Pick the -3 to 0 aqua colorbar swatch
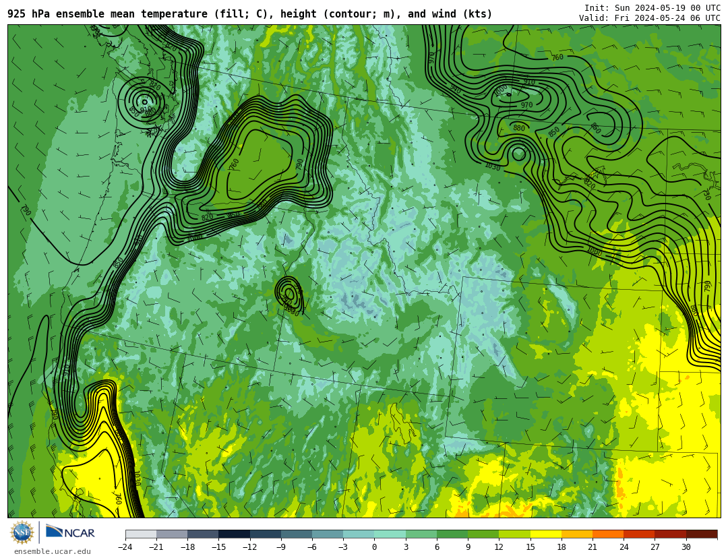Viewport: 728px width, 560px height. tap(359, 534)
